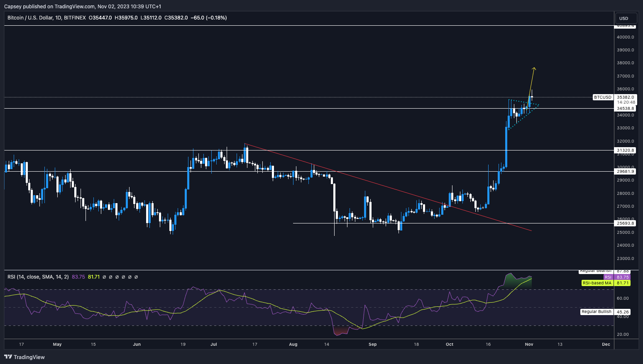Image resolution: width=643 pixels, height=364 pixels.
Task: Click the RSI indicator legend title
Action: [38, 277]
